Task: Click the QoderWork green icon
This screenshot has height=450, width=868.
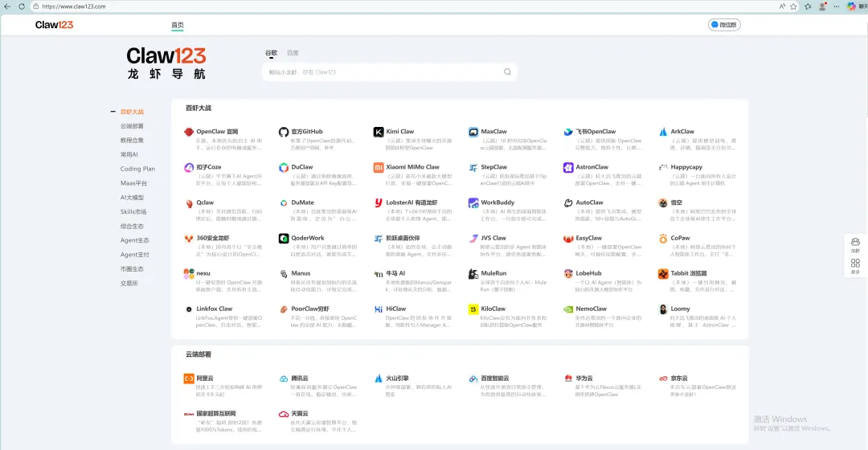Action: 284,238
